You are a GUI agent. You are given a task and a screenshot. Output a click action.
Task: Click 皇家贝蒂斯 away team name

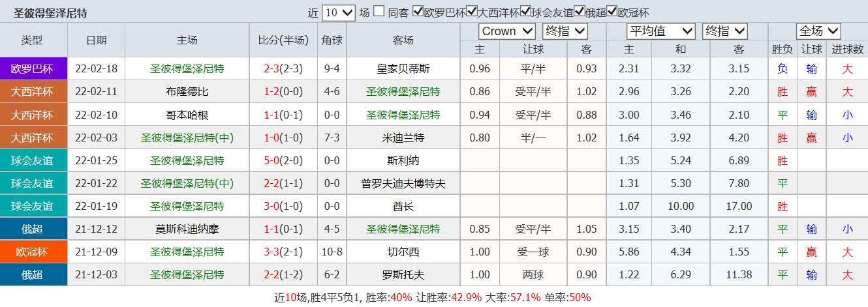click(403, 69)
